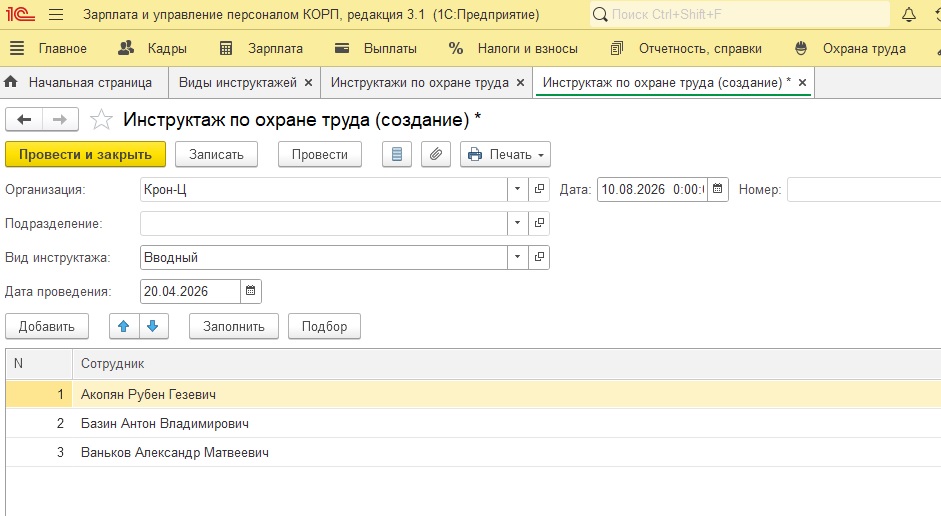
Task: Open calendar for Дата проведения field
Action: coord(250,292)
